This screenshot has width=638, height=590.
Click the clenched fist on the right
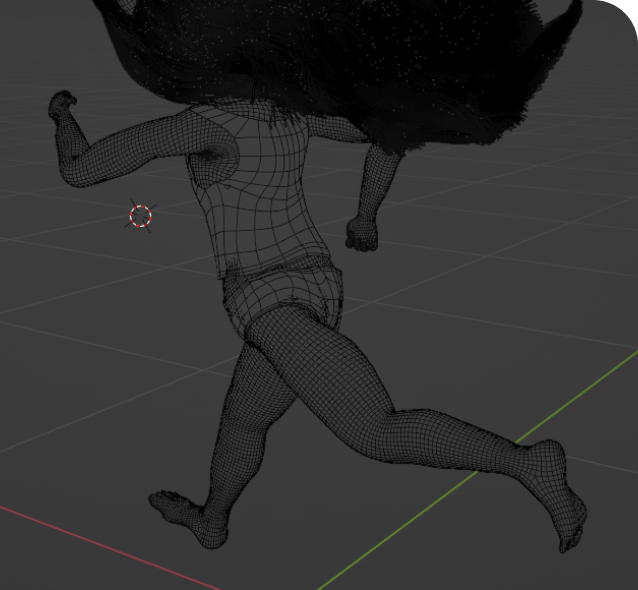pos(361,234)
